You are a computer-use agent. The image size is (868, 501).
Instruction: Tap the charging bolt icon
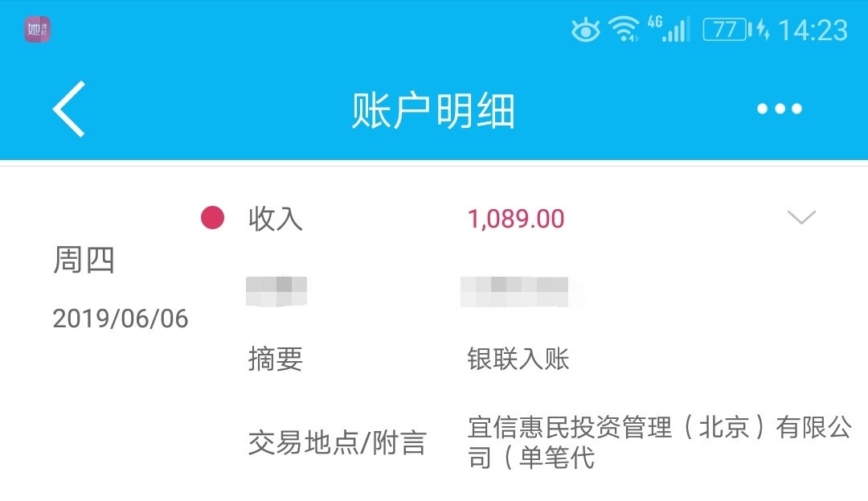point(764,29)
